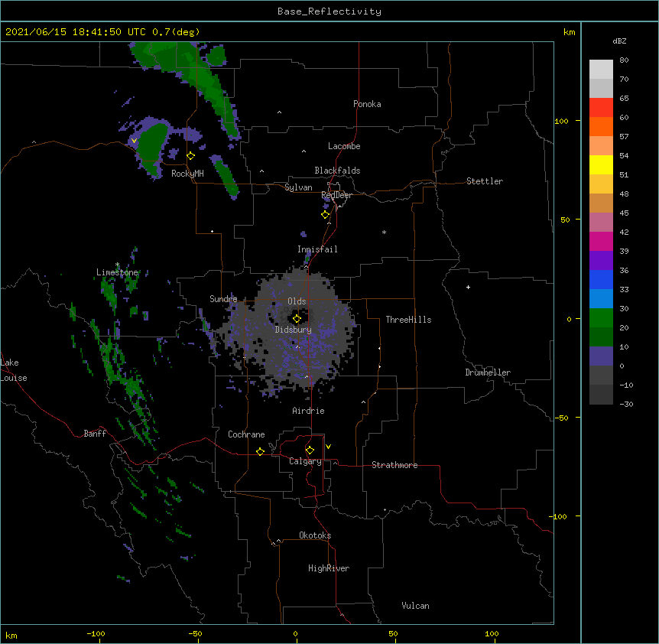This screenshot has width=659, height=644.
Task: Click the Sylvan label on the map
Action: pos(298,187)
